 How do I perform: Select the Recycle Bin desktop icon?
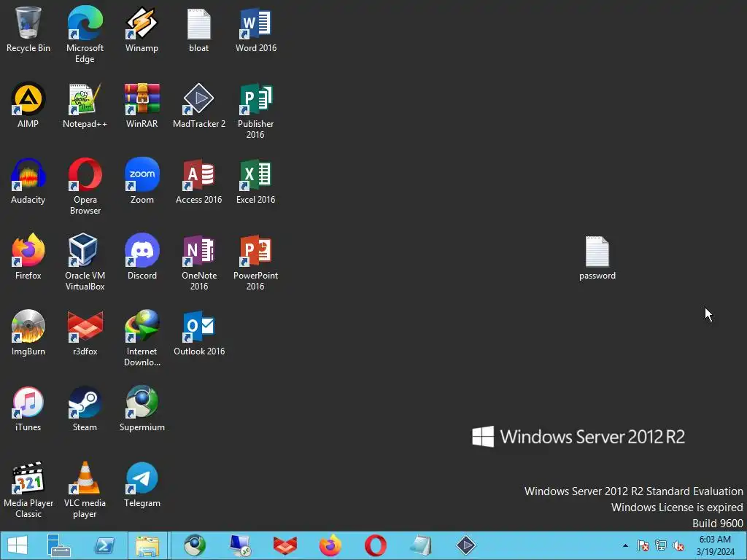tap(28, 29)
